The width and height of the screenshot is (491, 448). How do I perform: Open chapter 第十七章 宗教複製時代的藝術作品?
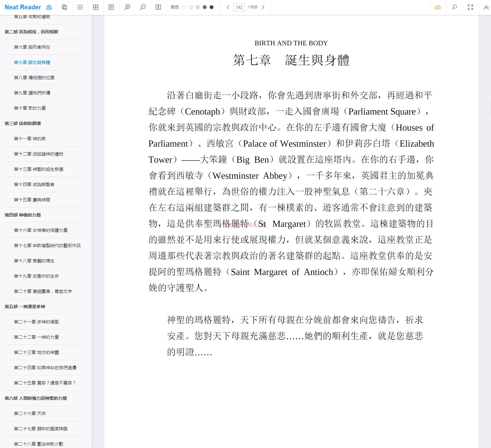pyautogui.click(x=47, y=245)
